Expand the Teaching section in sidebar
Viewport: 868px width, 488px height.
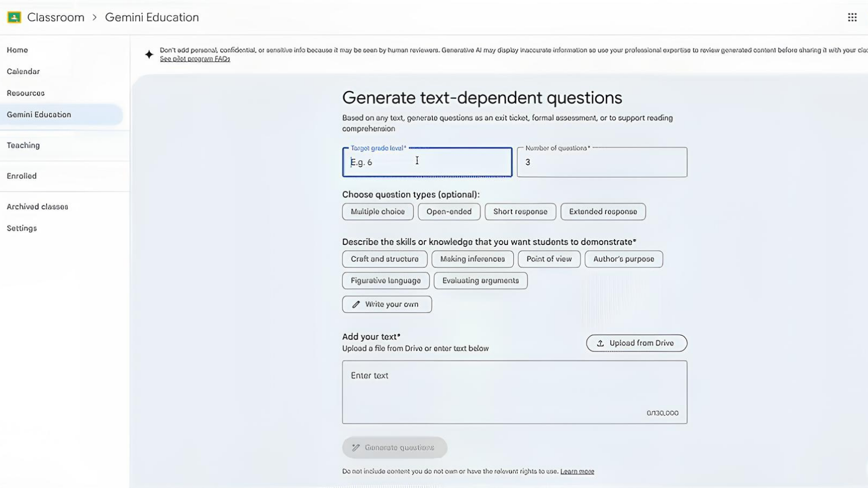pos(23,145)
